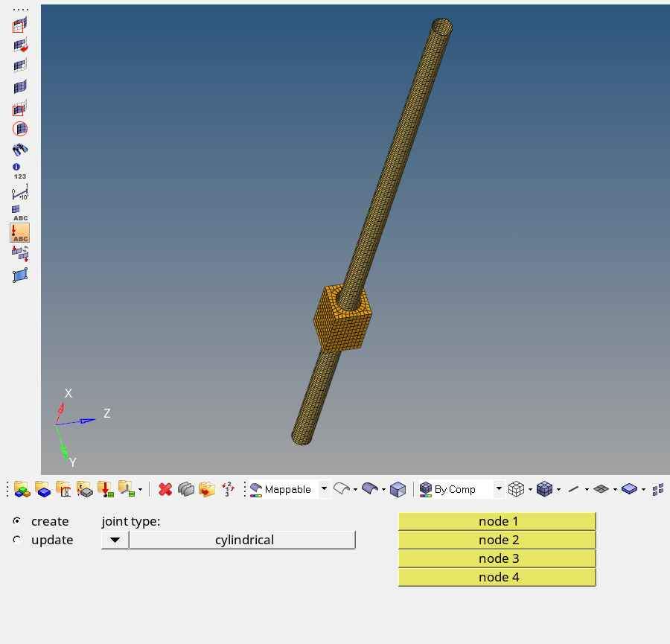
Task: Open the Mappable visualization dropdown
Action: click(x=324, y=489)
